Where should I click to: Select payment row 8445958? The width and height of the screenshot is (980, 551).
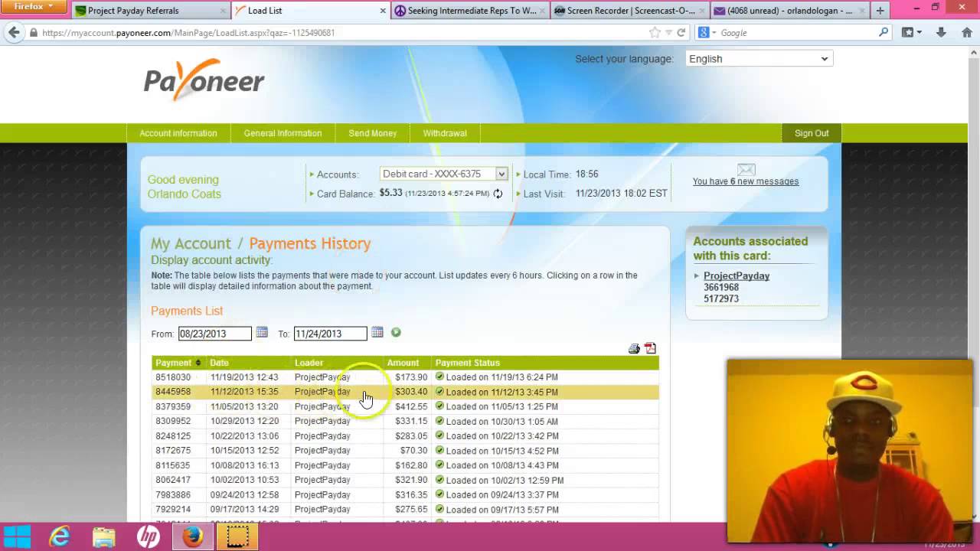coord(405,392)
